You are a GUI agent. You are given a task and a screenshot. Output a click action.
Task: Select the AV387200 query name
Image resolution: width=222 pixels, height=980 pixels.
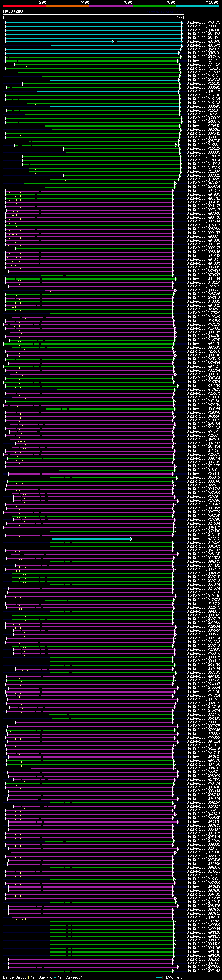tap(13, 11)
